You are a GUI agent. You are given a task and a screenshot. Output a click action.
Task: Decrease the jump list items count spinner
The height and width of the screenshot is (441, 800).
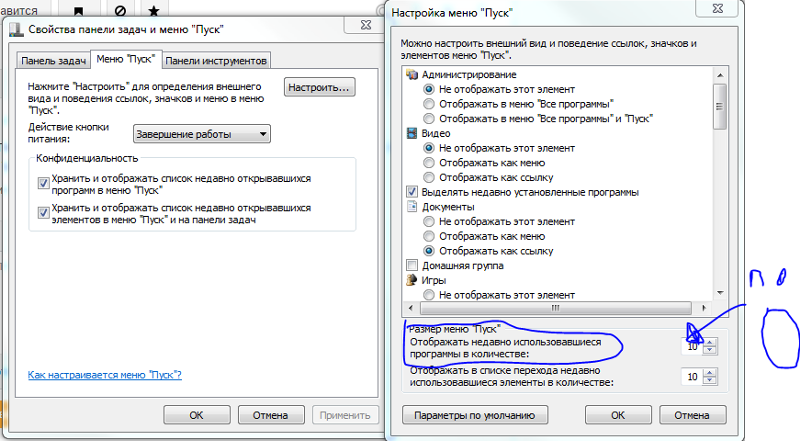point(711,382)
